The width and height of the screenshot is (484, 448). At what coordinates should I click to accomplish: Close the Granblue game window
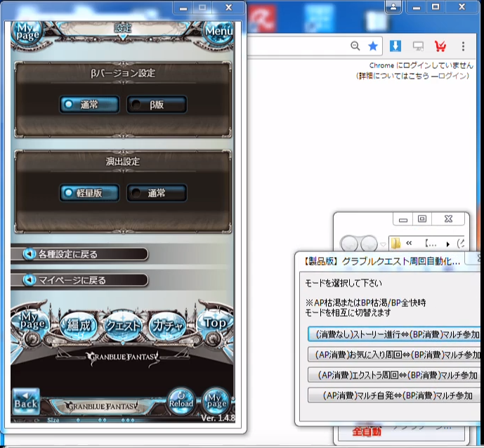coord(229,8)
